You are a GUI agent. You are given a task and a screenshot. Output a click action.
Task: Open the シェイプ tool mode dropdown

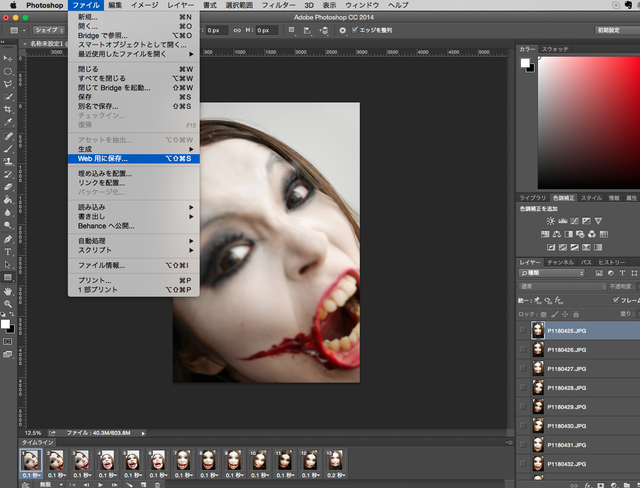(49, 30)
